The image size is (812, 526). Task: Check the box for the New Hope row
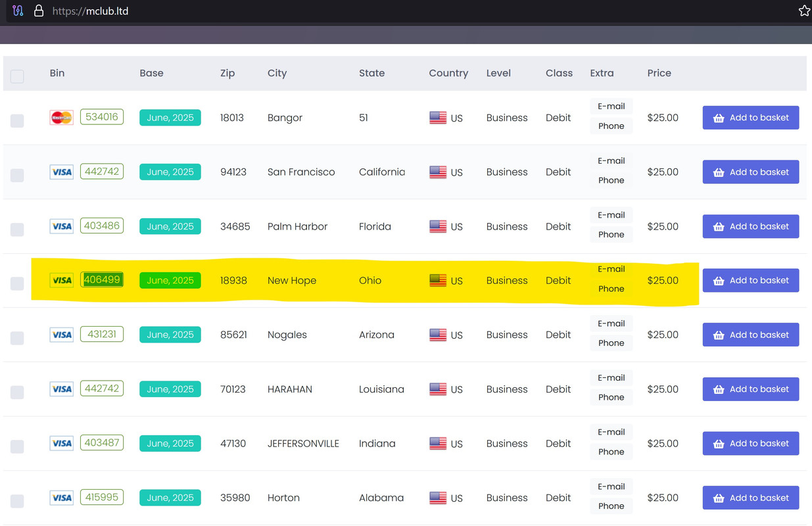17,283
